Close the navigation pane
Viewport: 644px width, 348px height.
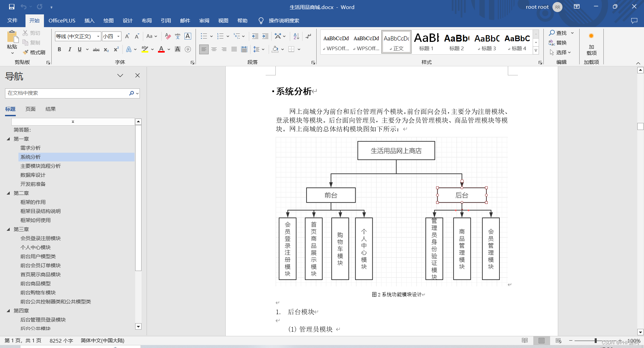click(138, 75)
